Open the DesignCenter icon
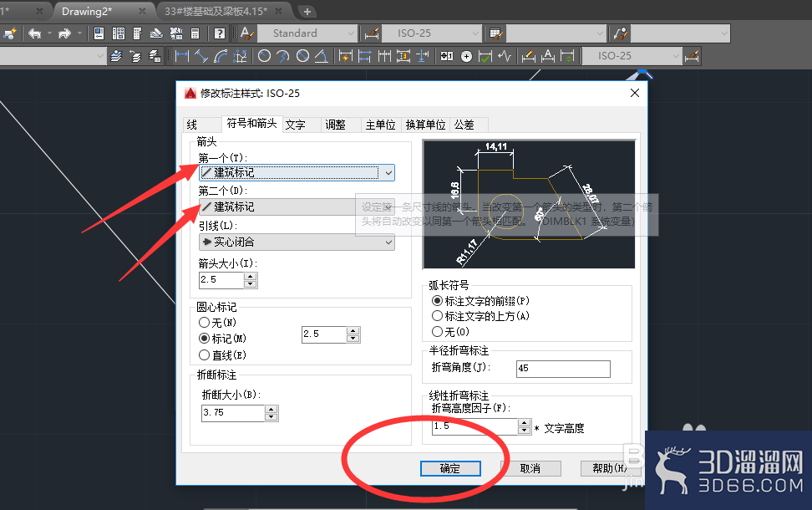 click(119, 33)
